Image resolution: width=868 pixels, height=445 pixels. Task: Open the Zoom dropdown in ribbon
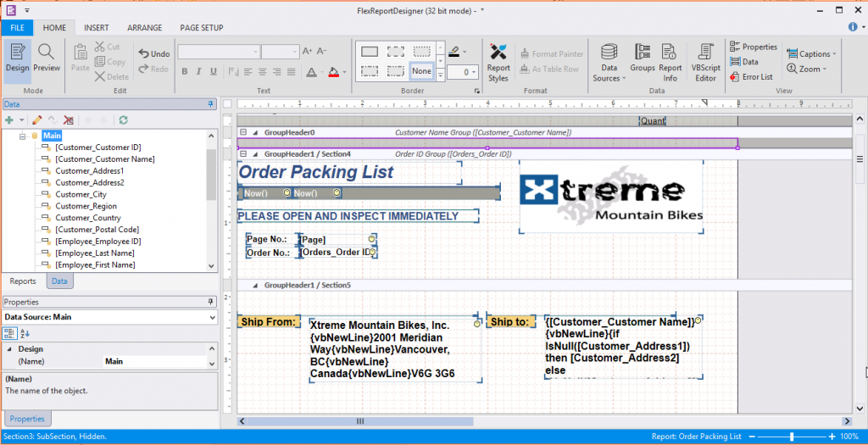pos(807,69)
